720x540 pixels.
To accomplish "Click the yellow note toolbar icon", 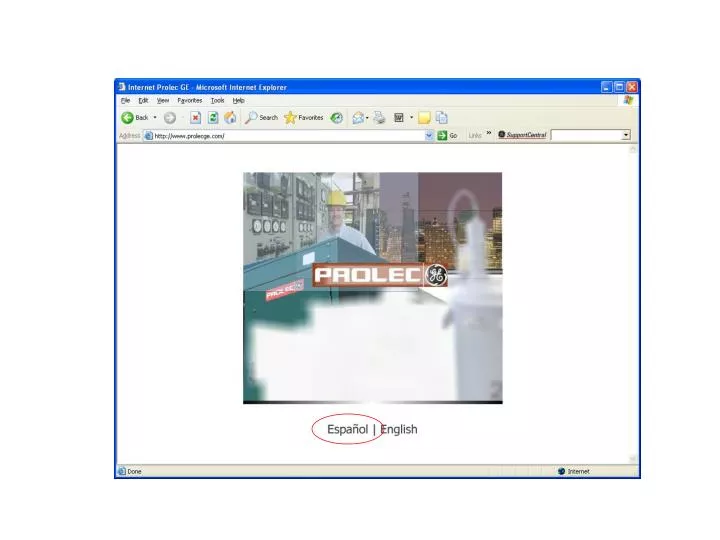I will point(424,118).
